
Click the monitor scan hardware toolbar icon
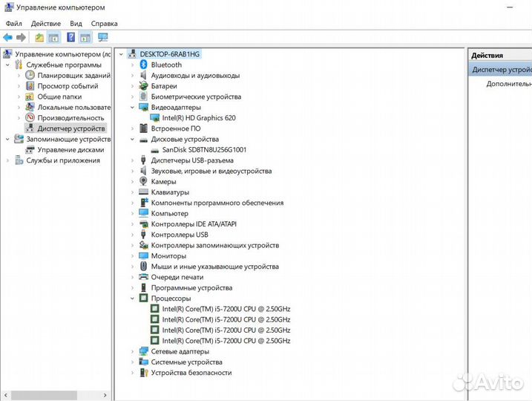click(103, 37)
